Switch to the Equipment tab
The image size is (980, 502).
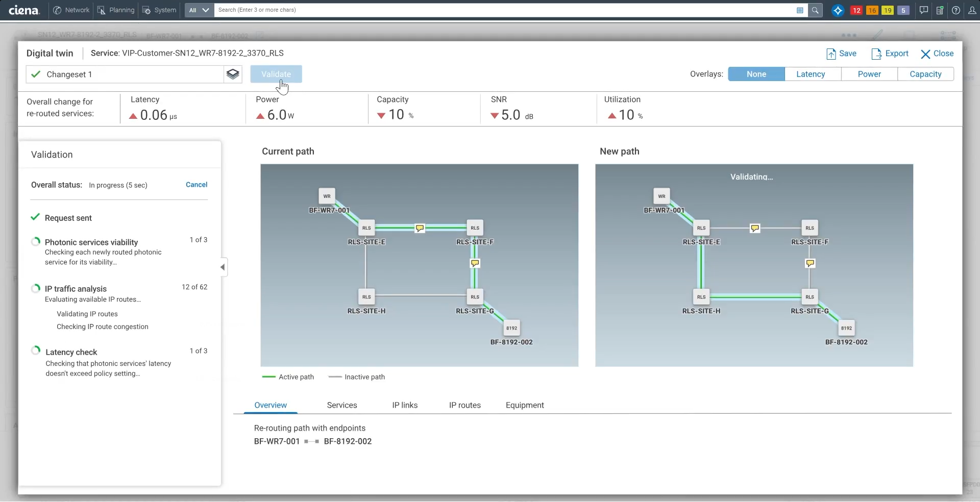[525, 405]
